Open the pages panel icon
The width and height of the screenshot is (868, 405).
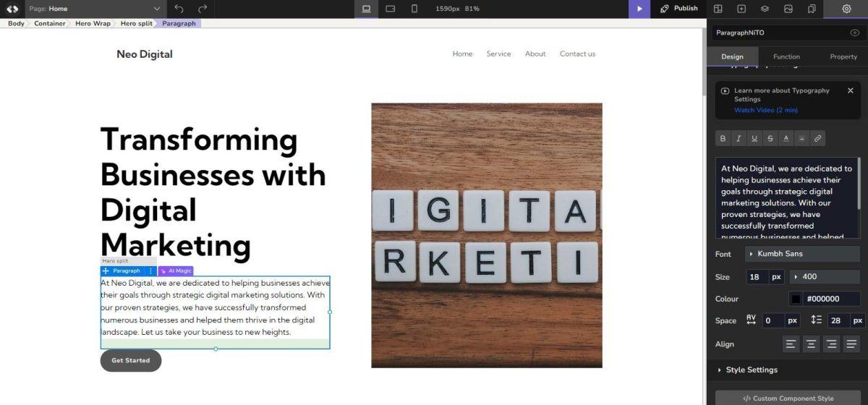point(812,9)
